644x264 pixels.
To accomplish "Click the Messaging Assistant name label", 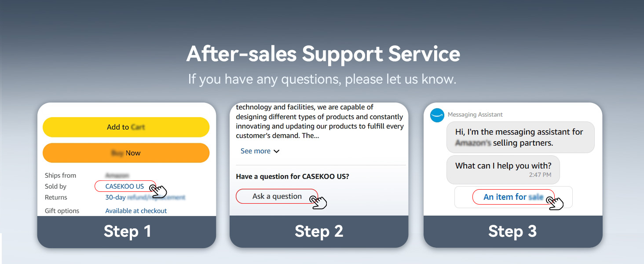I will click(475, 115).
